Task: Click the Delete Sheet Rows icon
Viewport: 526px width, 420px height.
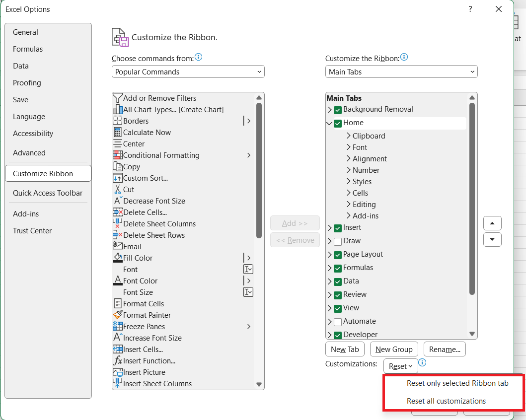Action: pyautogui.click(x=117, y=235)
